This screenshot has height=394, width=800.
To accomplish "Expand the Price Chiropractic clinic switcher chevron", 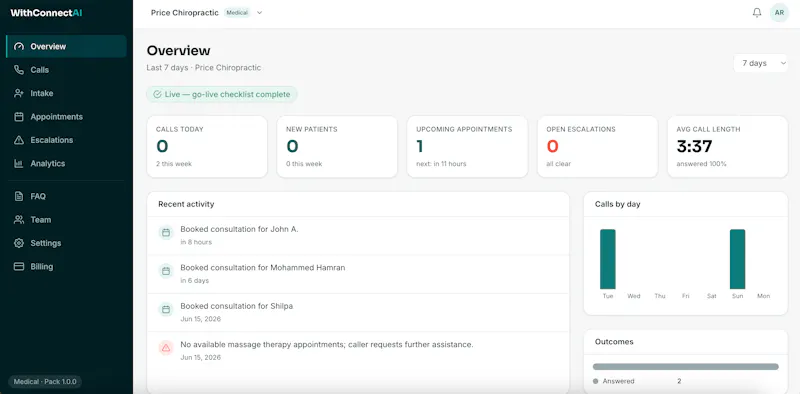I will point(259,13).
